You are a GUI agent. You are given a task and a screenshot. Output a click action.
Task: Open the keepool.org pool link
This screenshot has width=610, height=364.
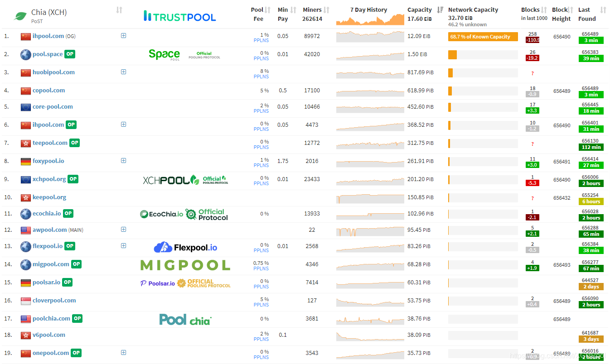[49, 197]
